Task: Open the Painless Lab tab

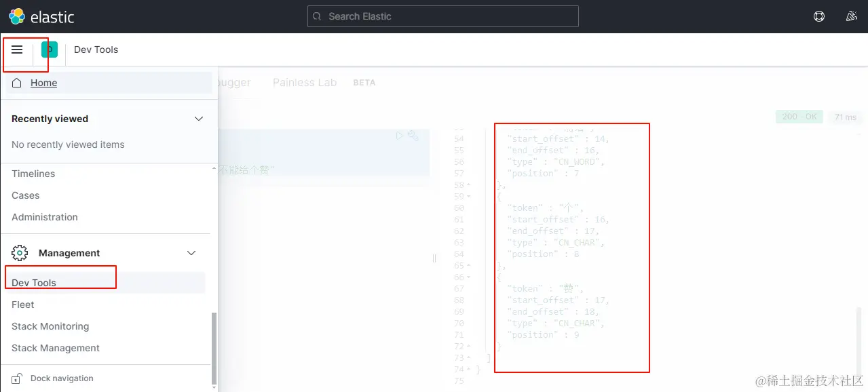Action: point(305,82)
